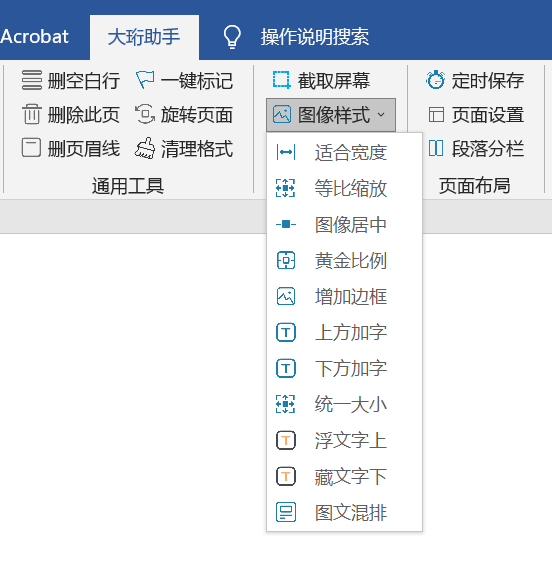This screenshot has height=570, width=552.
Task: Pick the 浮文字上 menu entry
Action: point(344,440)
